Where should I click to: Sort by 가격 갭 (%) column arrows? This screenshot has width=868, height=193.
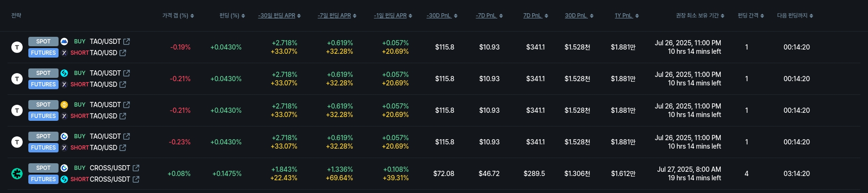[192, 16]
